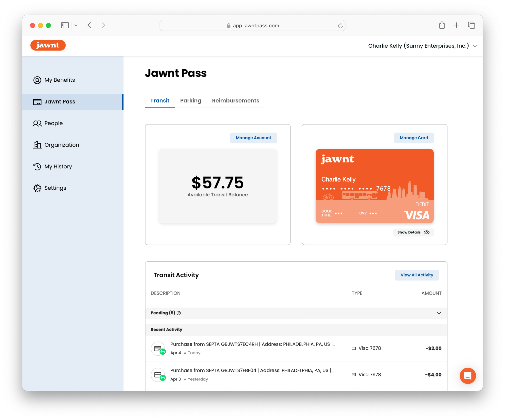This screenshot has width=505, height=420.
Task: Open the orange chat support bubble
Action: coord(468,376)
